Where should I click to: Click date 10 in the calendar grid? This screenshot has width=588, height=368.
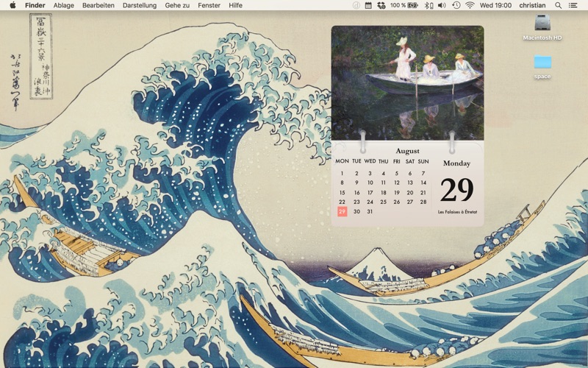(370, 183)
